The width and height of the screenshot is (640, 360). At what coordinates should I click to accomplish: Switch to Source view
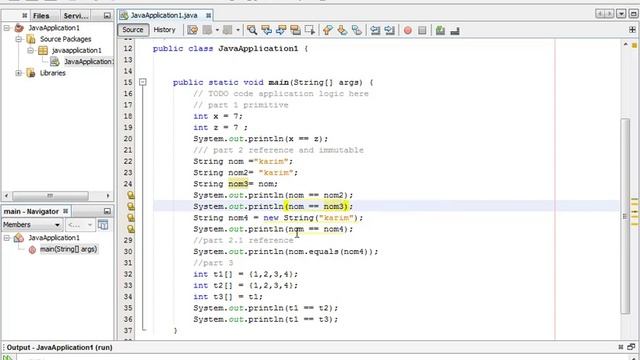[133, 30]
